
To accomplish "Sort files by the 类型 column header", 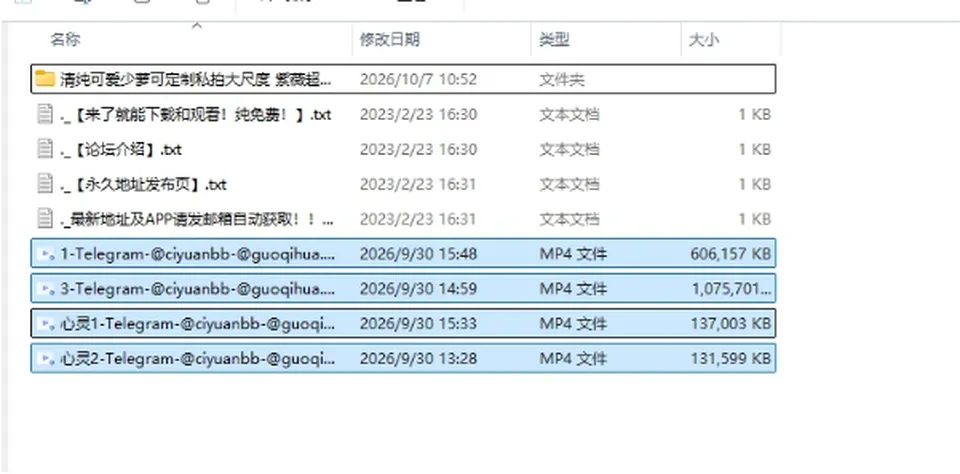I will 554,40.
